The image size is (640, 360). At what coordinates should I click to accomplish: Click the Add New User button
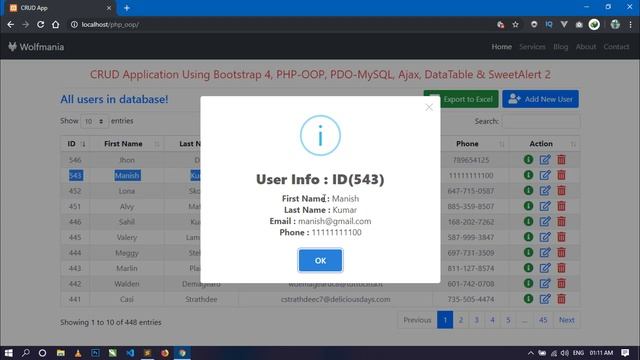click(x=540, y=99)
